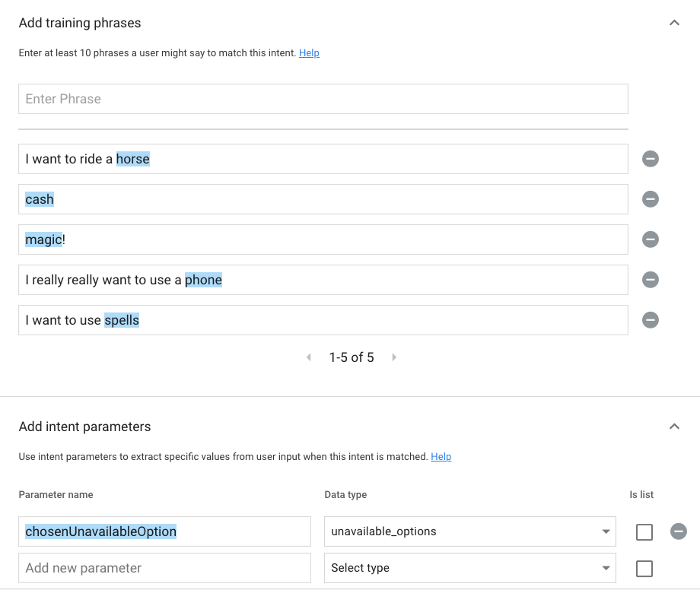Go to next page of training phrases
700x590 pixels.
394,357
